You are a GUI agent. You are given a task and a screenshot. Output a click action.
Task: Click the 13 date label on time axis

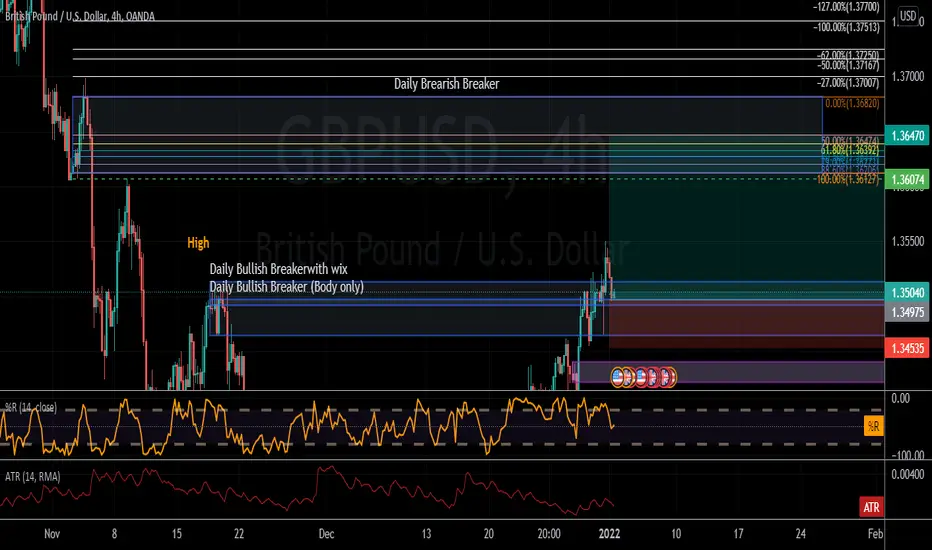(x=426, y=533)
